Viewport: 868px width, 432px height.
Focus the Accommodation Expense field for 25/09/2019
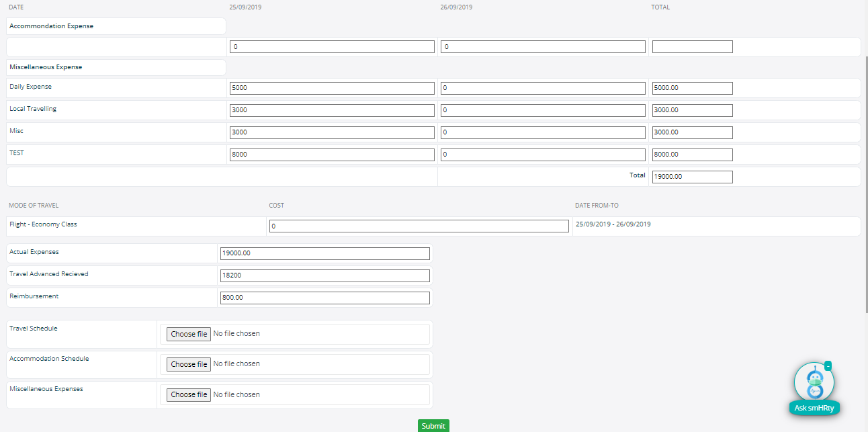coord(332,47)
